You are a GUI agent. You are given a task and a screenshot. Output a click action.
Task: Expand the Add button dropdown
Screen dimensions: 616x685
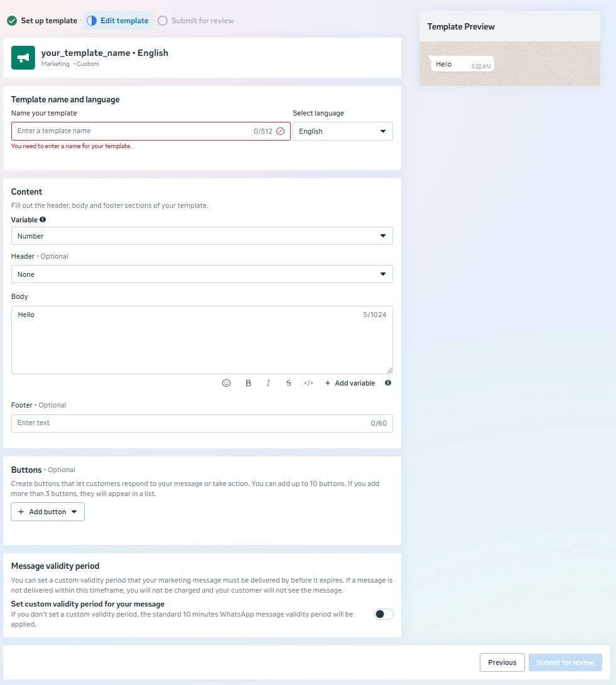48,512
